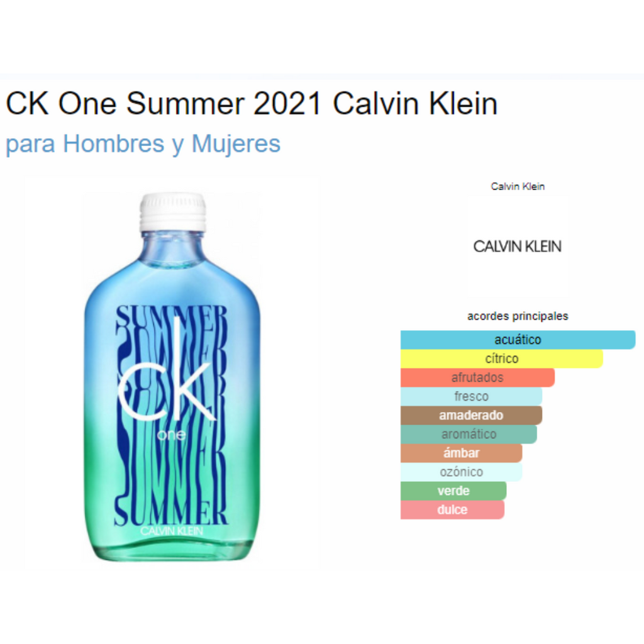Click the bottom SUMMER text on bottle
This screenshot has height=644, width=644.
(171, 511)
